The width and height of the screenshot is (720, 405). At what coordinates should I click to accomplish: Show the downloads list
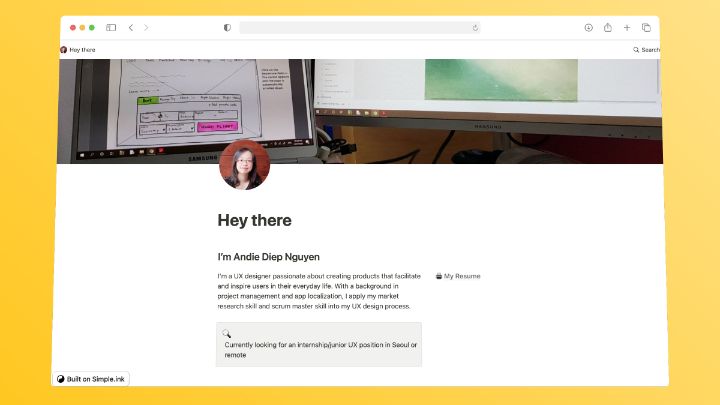coord(589,28)
